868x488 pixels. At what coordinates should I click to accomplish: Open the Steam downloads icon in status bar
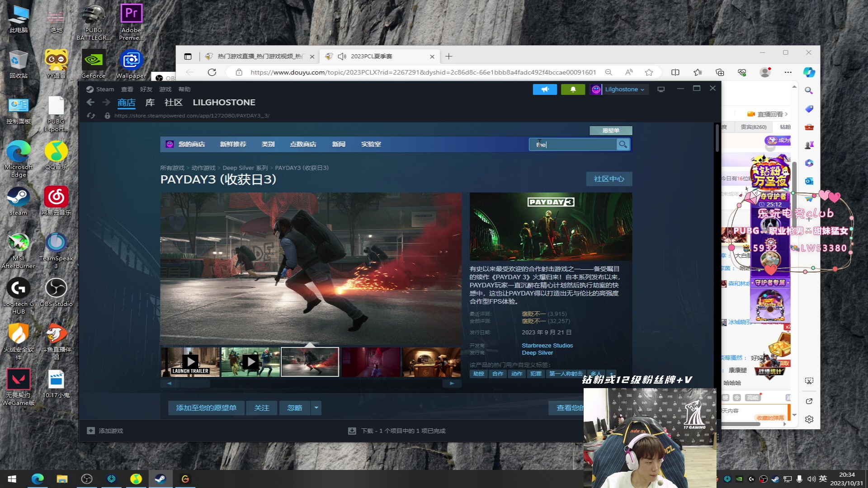click(352, 431)
